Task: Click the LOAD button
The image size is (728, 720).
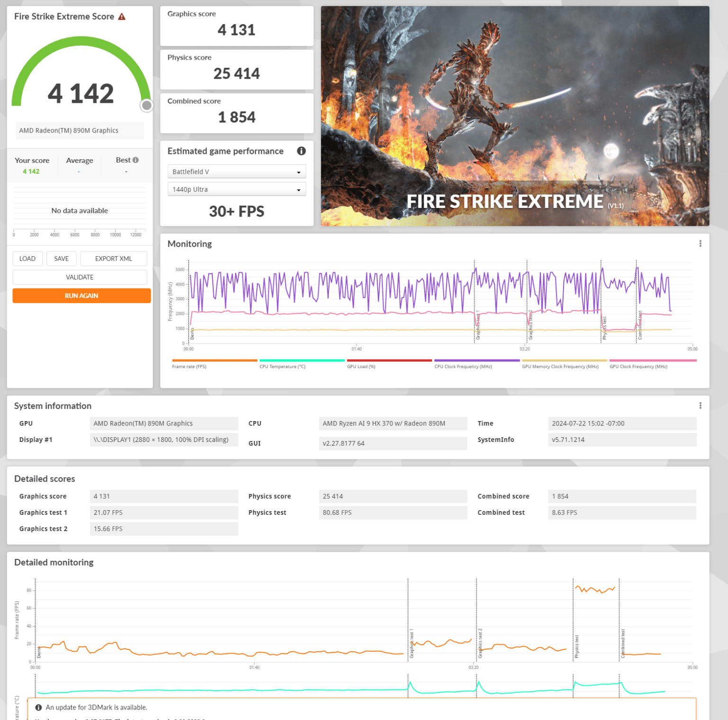Action: tap(27, 259)
